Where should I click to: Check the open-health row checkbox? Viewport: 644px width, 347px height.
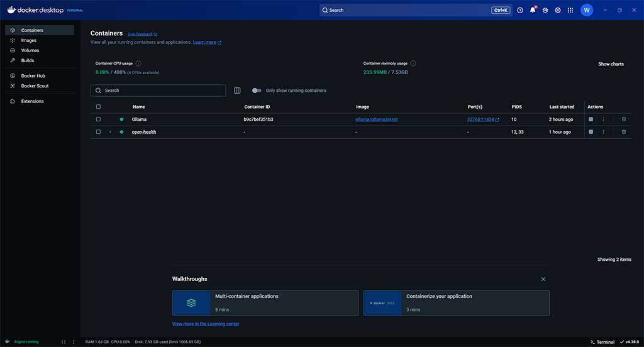98,132
